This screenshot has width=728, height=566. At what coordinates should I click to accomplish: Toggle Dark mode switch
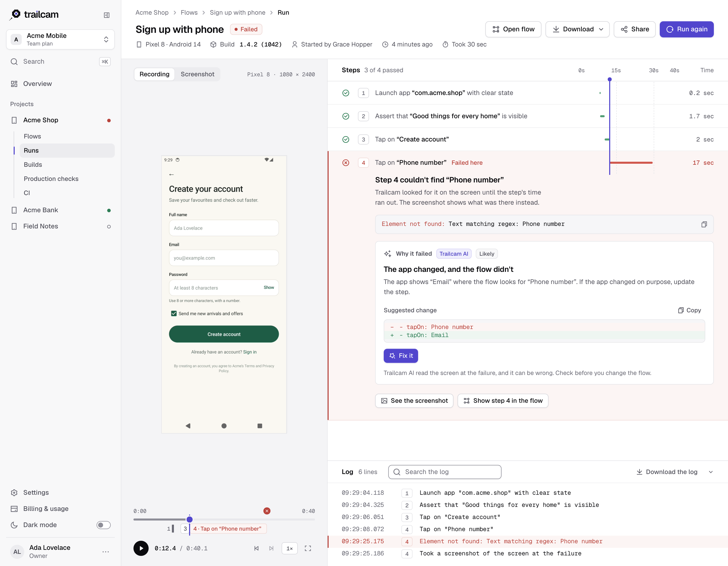(x=103, y=525)
